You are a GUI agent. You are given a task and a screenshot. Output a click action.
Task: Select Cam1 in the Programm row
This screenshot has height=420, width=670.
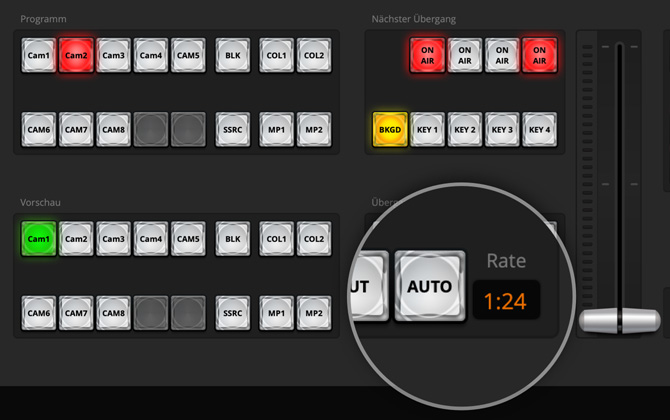38,56
